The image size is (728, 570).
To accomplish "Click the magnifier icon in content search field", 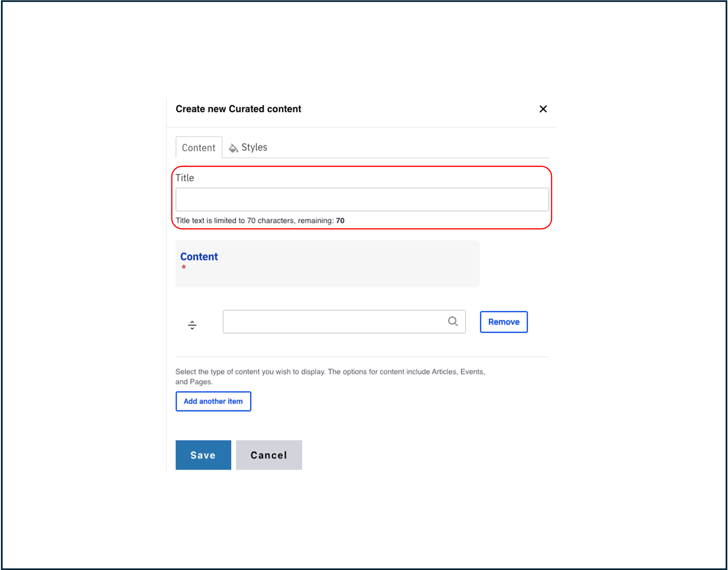I will coord(453,321).
